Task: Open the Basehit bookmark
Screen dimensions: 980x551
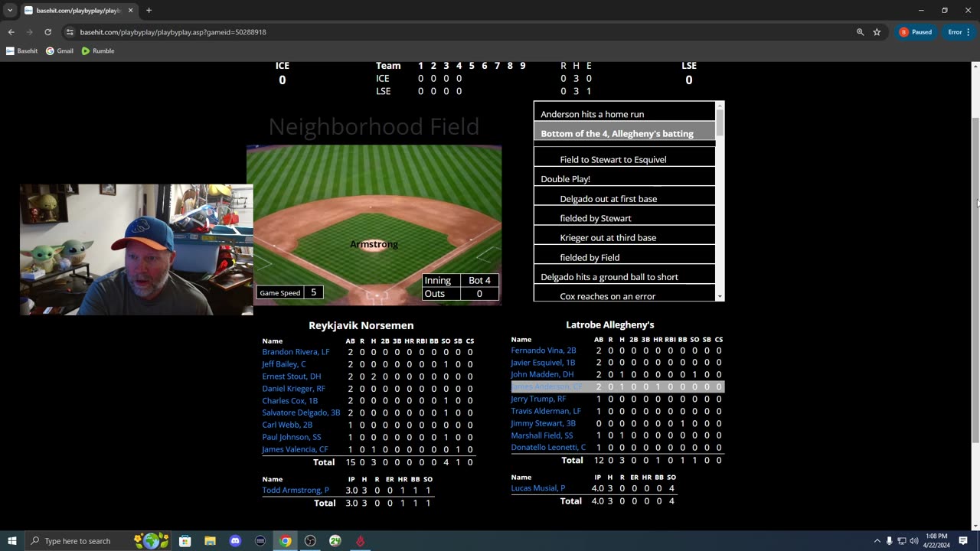Action: (x=22, y=51)
